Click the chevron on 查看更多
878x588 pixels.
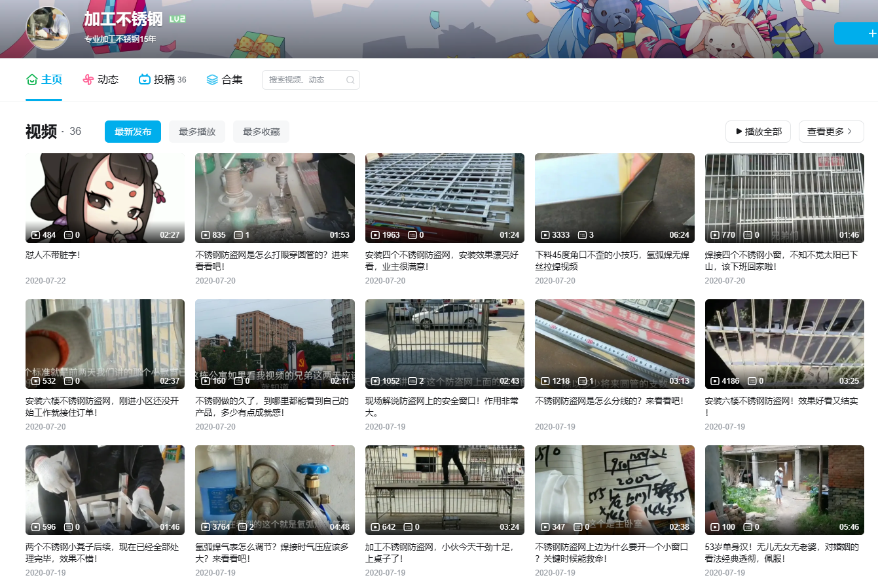tap(850, 131)
